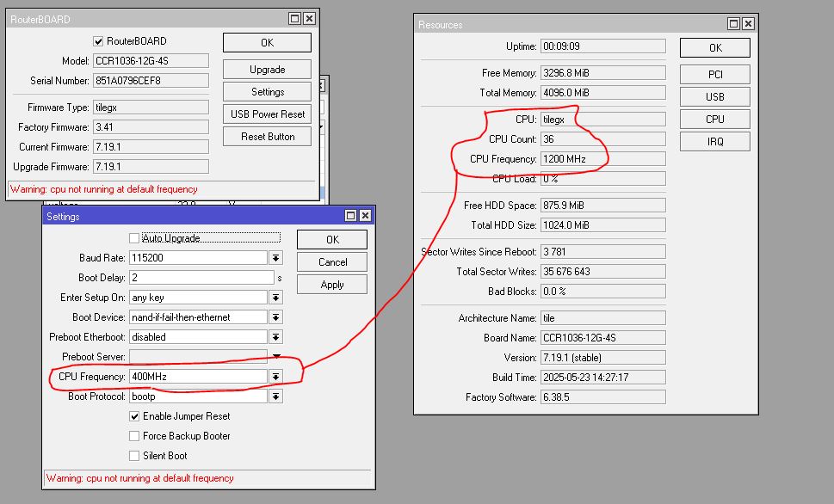
Task: Click the CPU Count value 36
Action: pos(603,138)
